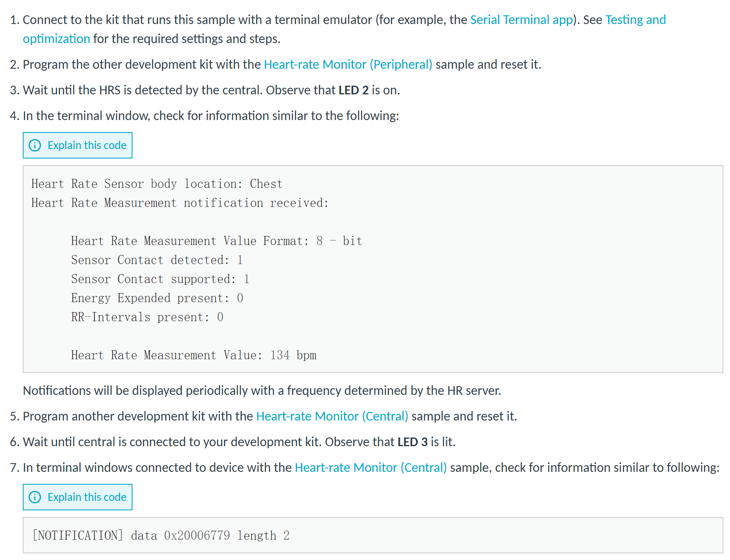Click bold 'LED 2' text in step 3
This screenshot has height=560, width=730.
(354, 90)
